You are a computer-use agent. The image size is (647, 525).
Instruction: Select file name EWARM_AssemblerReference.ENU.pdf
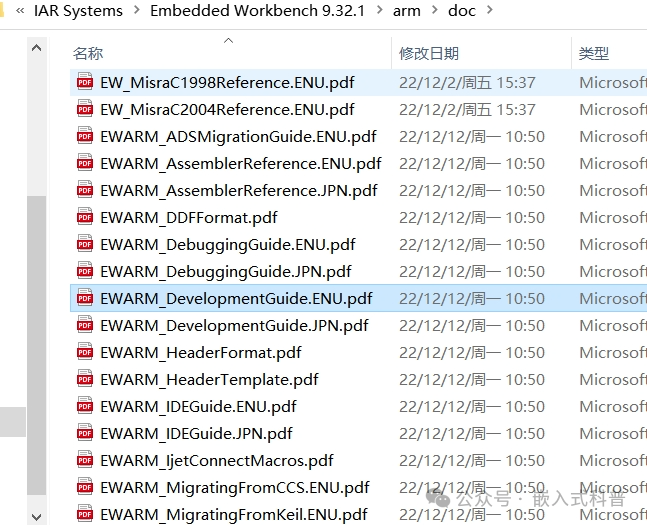click(241, 164)
